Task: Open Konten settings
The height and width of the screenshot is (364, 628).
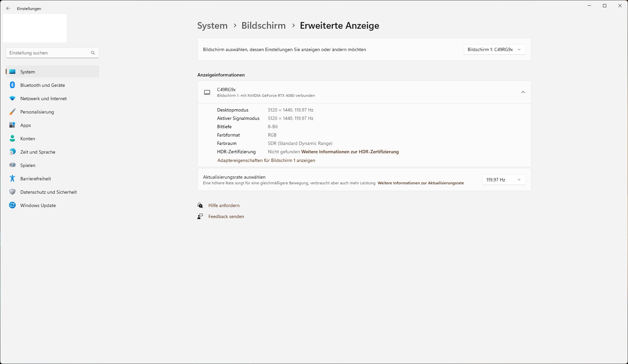Action: (x=52, y=139)
